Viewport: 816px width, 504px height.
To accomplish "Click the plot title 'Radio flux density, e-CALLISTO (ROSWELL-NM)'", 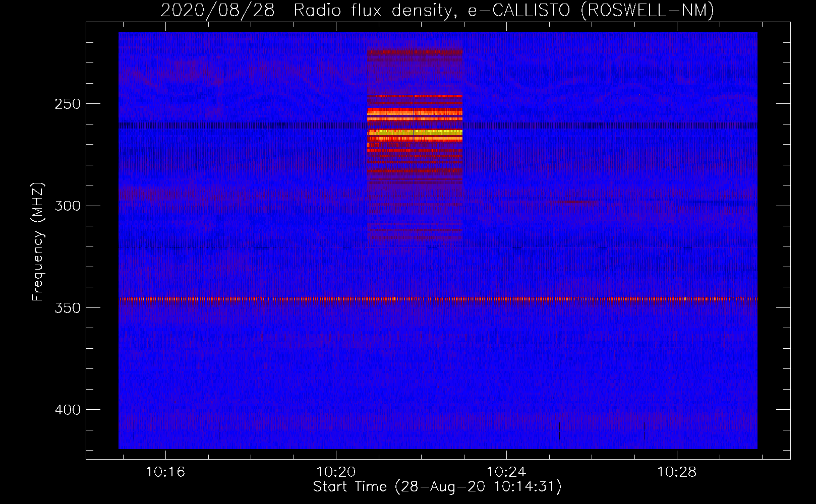I will pos(504,10).
